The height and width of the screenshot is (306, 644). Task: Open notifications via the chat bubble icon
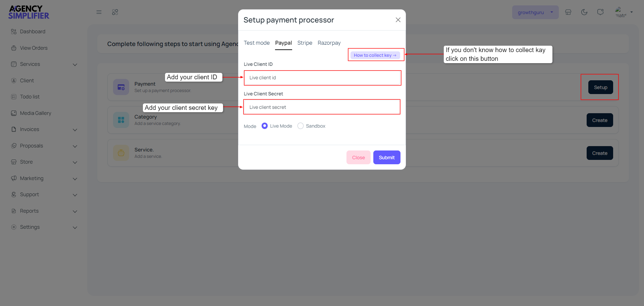pyautogui.click(x=600, y=12)
